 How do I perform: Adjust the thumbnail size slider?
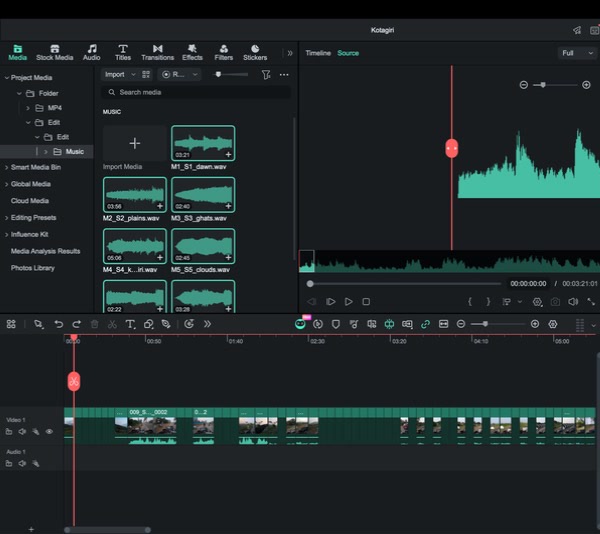(x=218, y=74)
